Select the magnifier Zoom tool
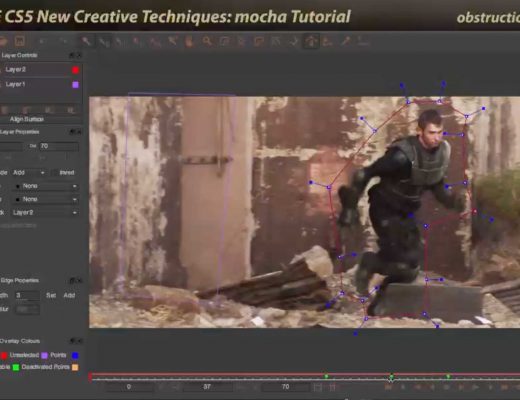This screenshot has height=400, width=520. point(207,42)
